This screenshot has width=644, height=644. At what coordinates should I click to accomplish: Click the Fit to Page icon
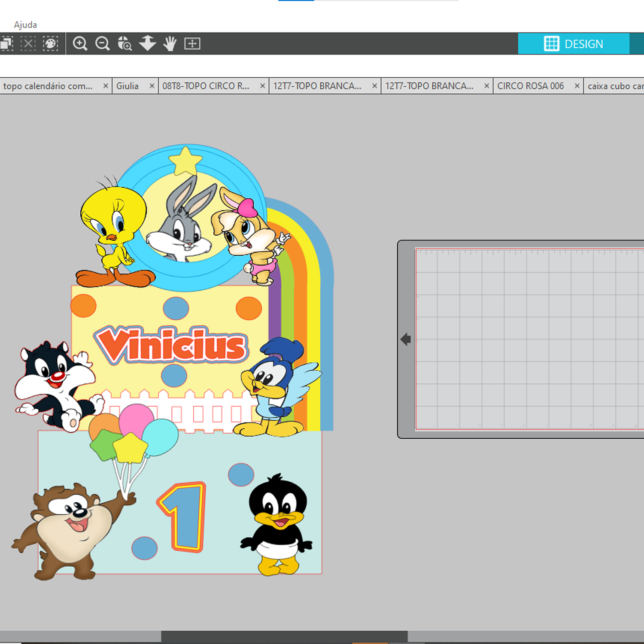tap(192, 43)
